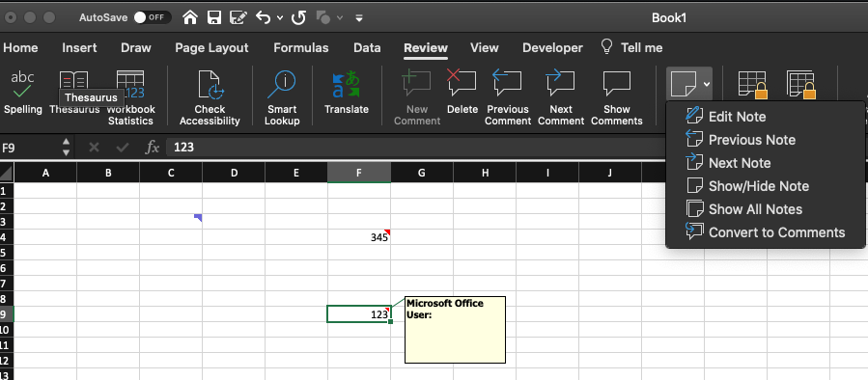The height and width of the screenshot is (380, 868).
Task: Click the formula bar containing 123
Action: pyautogui.click(x=415, y=148)
